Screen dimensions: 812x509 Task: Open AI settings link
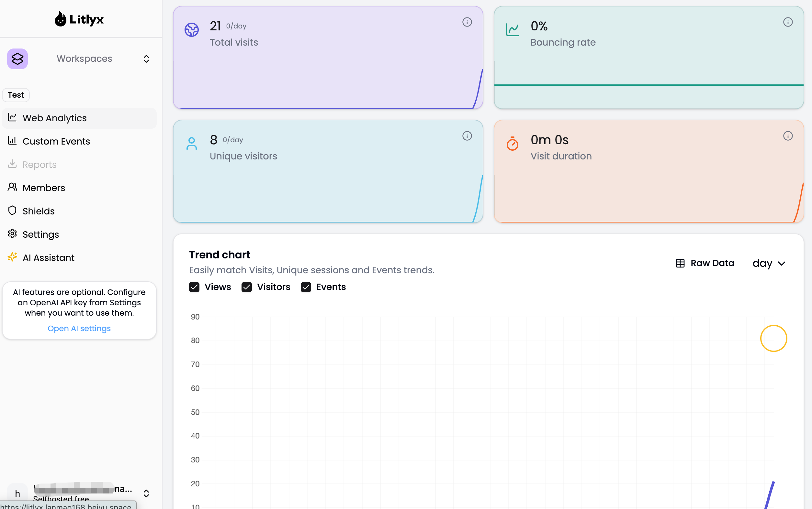point(79,328)
